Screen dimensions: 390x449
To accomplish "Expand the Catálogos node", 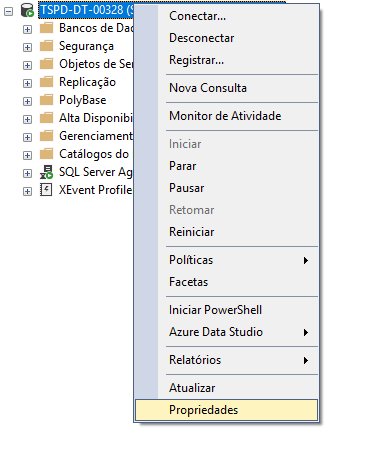I will point(27,156).
